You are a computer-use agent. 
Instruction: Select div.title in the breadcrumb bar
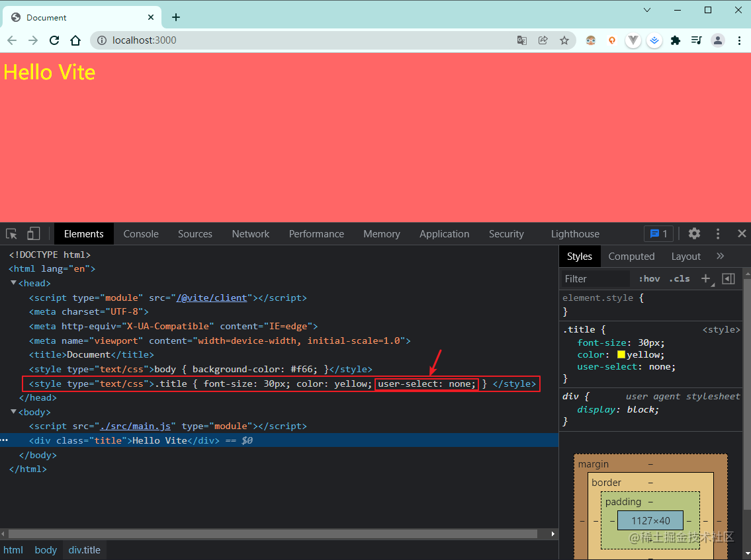pos(84,549)
